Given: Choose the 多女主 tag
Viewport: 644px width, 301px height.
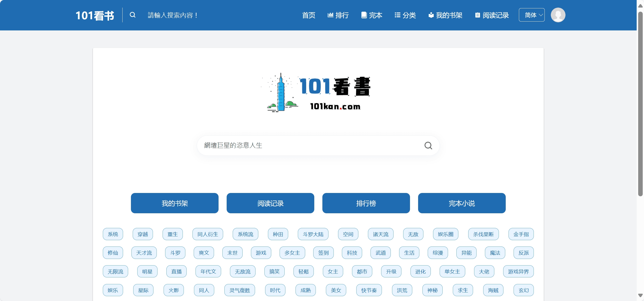Looking at the screenshot, I should (292, 253).
